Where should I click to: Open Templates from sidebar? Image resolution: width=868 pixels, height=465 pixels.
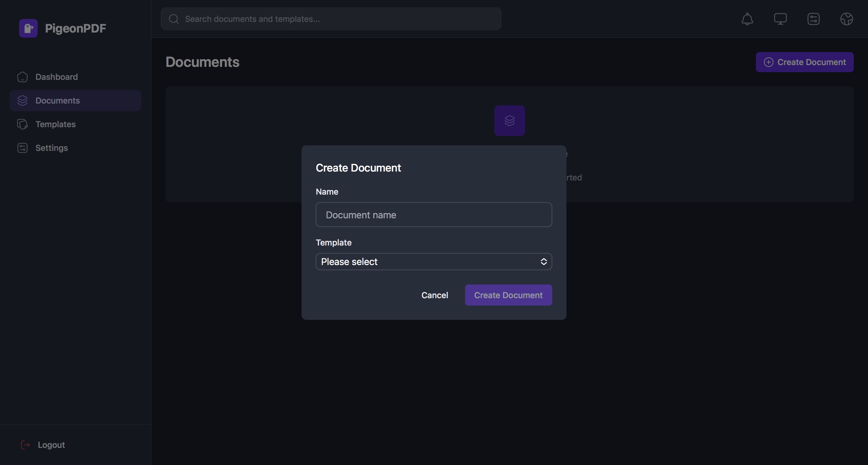point(75,124)
